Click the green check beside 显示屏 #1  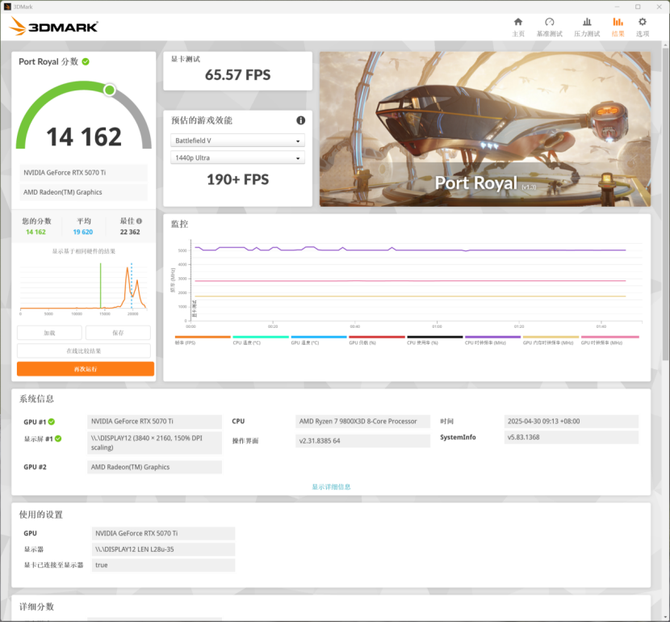click(x=58, y=438)
